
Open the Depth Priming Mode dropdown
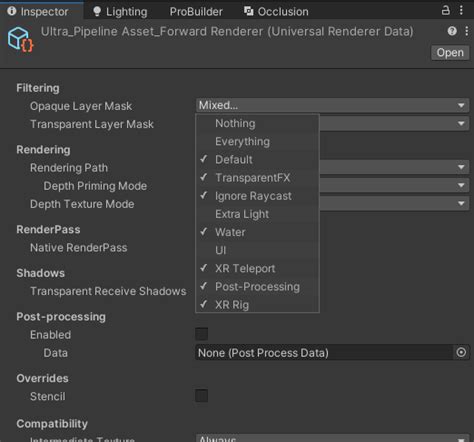coord(394,185)
